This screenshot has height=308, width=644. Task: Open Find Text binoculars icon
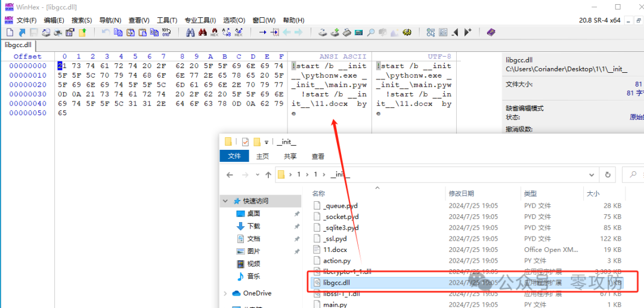(x=190, y=32)
